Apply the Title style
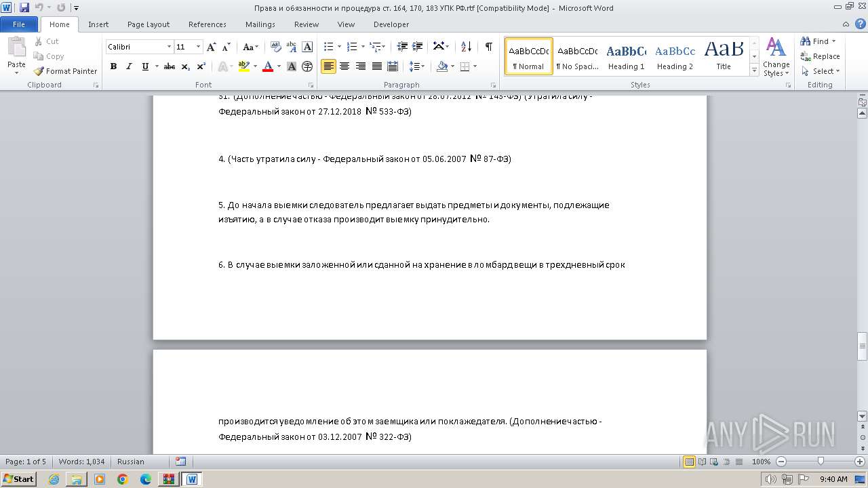The height and width of the screenshot is (488, 868). coord(724,56)
